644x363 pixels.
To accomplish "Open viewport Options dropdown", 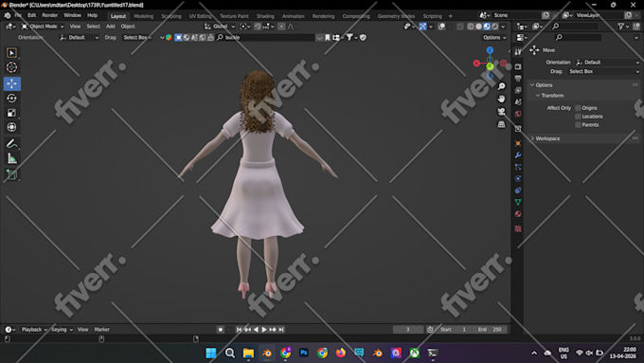I will tap(494, 37).
